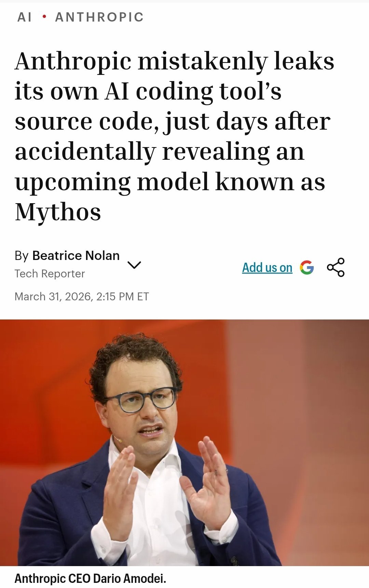Click the caption "Anthropic CEO Dario Amodei."

[90, 578]
